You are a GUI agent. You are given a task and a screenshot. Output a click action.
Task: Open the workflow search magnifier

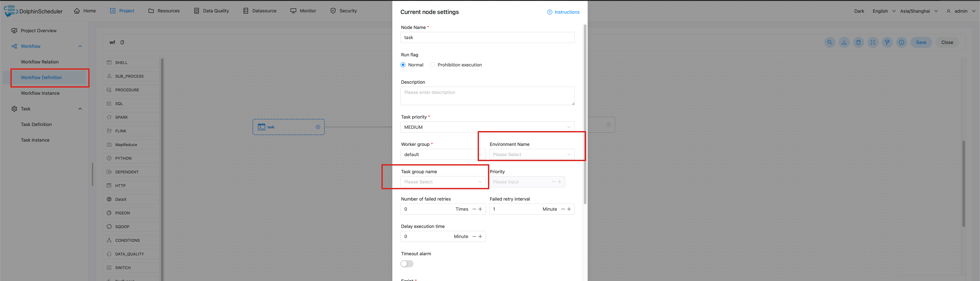click(x=830, y=42)
